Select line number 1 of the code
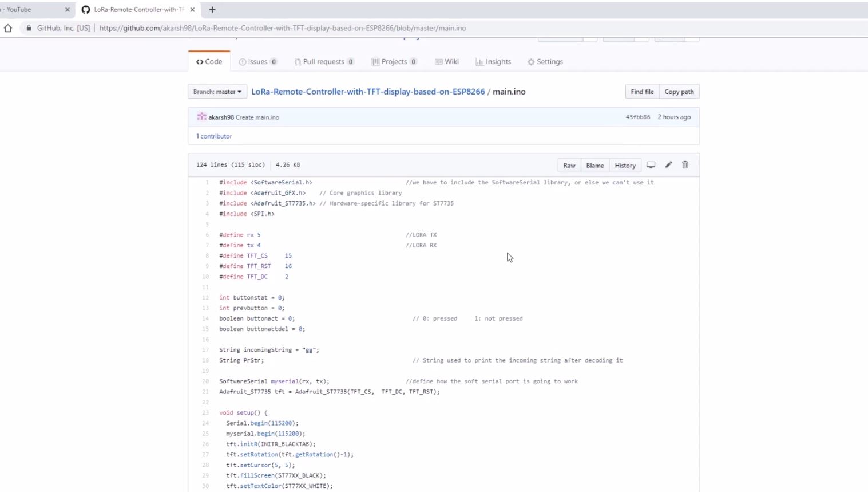This screenshot has width=868, height=492. 207,183
